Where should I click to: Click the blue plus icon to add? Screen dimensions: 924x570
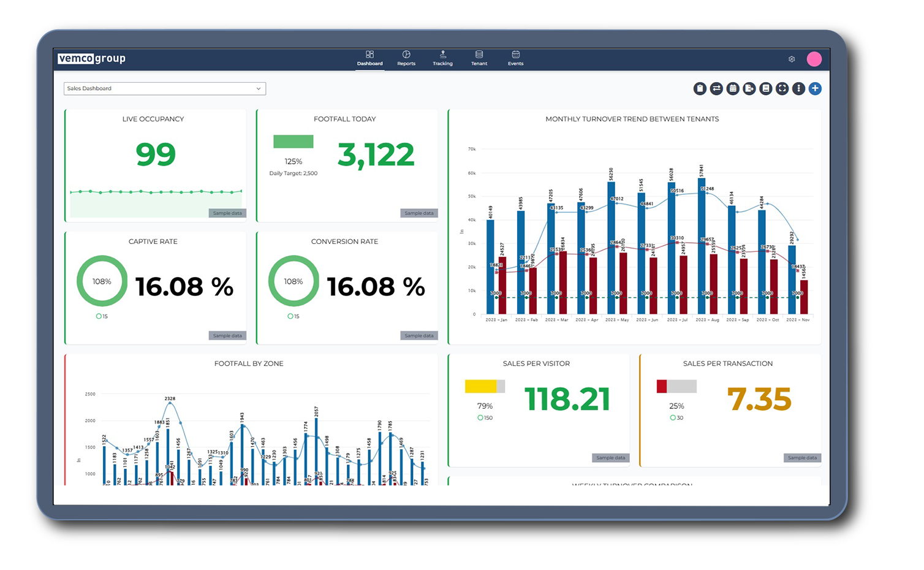(x=815, y=88)
